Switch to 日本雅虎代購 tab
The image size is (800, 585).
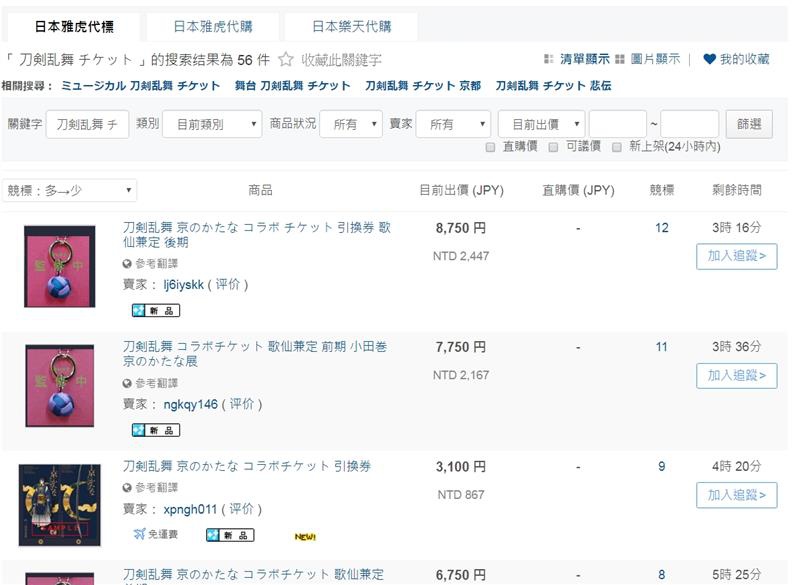coord(213,27)
